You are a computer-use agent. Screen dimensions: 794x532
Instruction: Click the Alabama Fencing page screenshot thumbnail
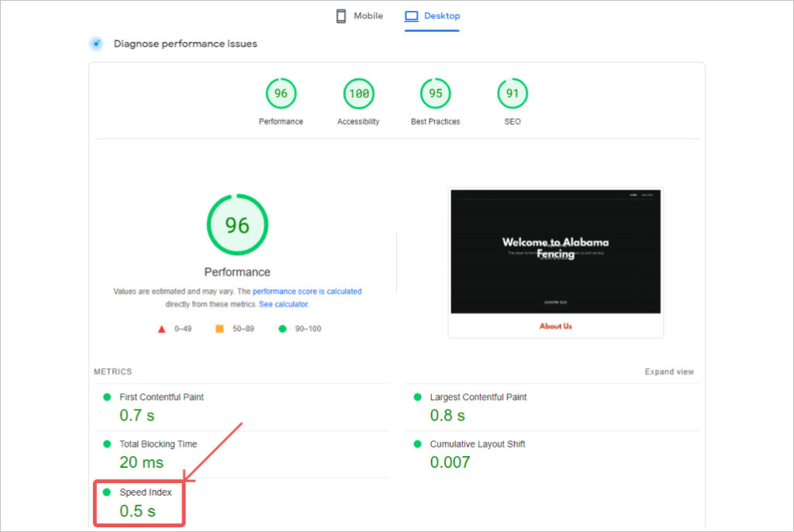(555, 262)
